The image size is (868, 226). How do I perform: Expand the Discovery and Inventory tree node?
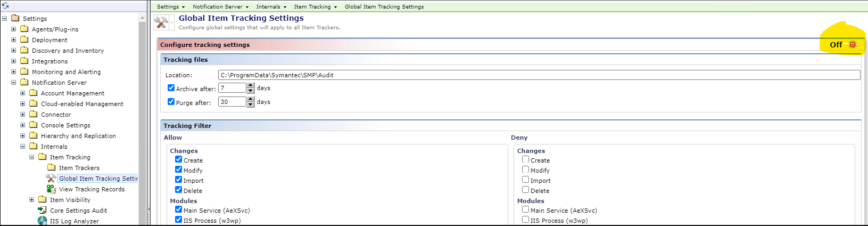(x=13, y=51)
